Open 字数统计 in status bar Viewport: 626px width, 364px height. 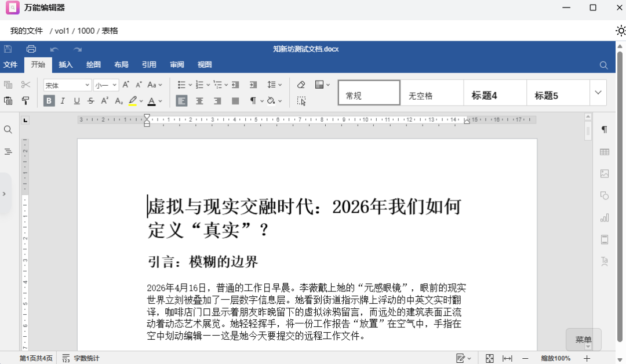tap(81, 358)
